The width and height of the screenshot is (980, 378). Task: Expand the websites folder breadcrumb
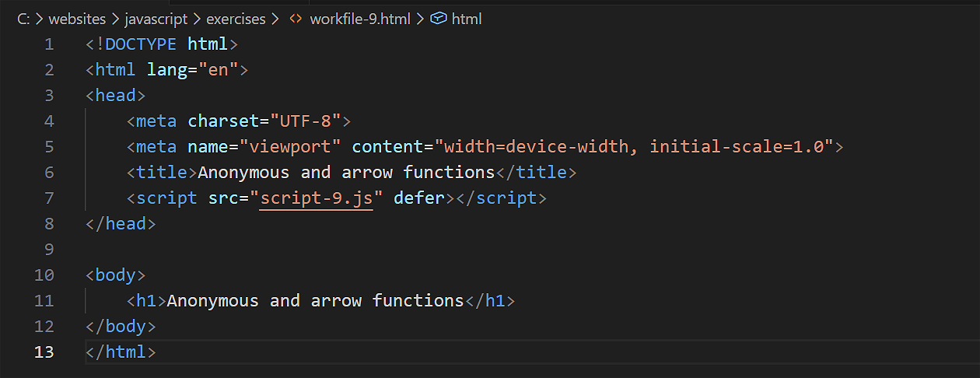point(77,19)
